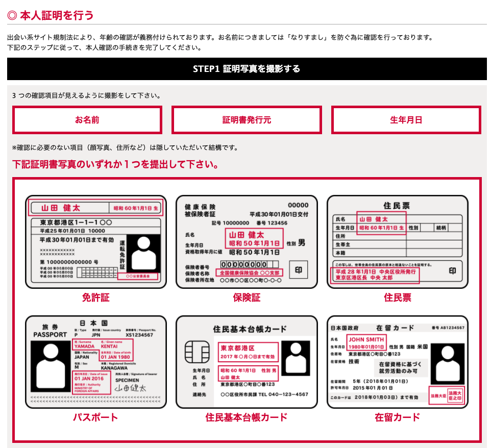
Task: Click the given name KENTAI on the passport
Action: click(109, 346)
